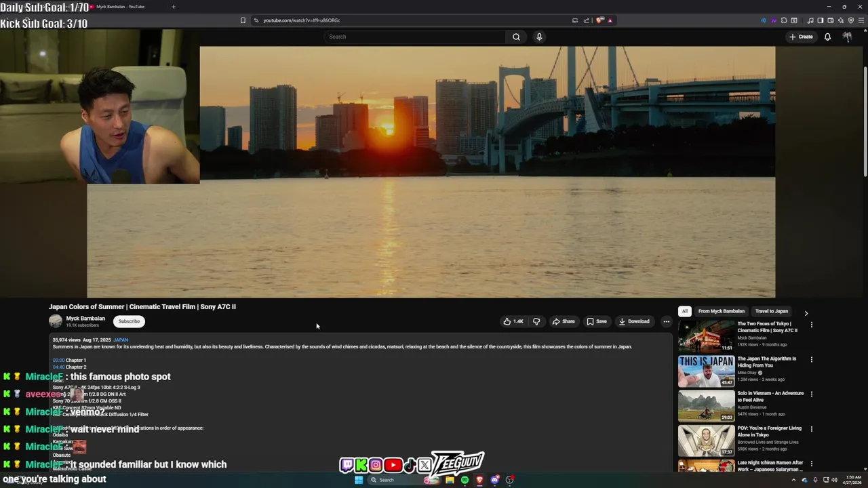Click Myck Bambalan channel avatar
868x488 pixels.
(x=56, y=321)
